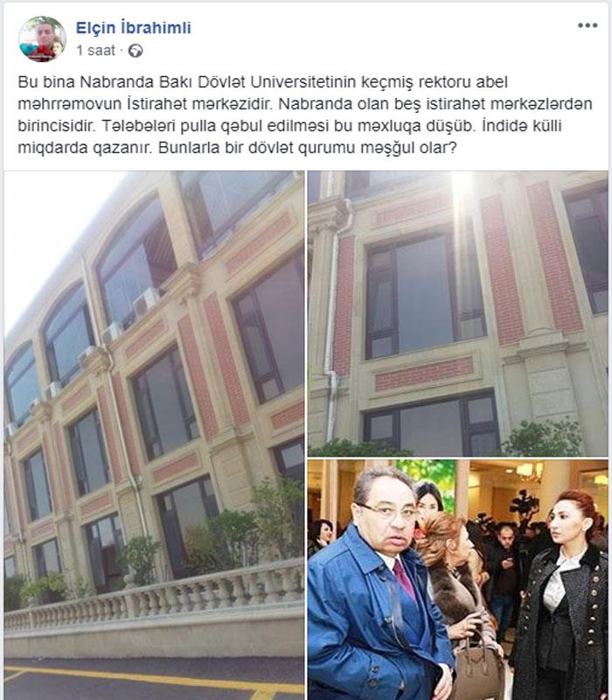Open the three-dot post options menu
Screen dimensions: 612x700
tap(587, 25)
